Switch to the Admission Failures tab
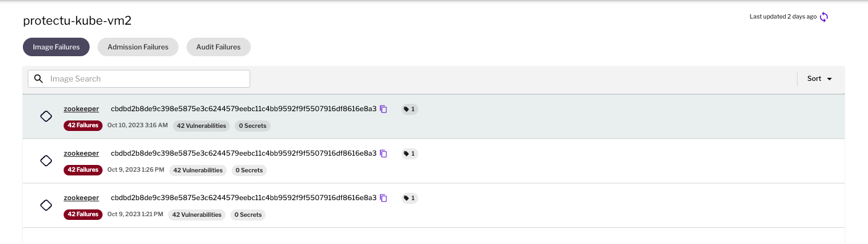The width and height of the screenshot is (868, 244). pyautogui.click(x=138, y=47)
